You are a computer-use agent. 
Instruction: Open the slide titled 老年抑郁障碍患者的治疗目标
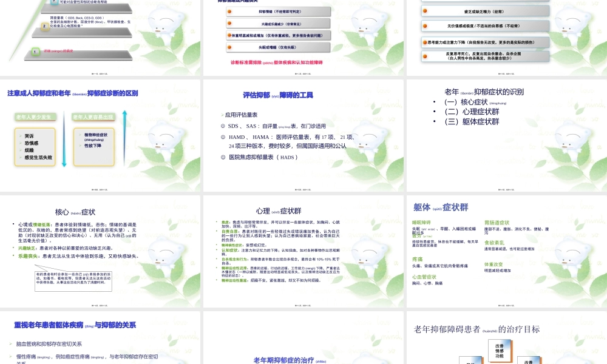tap(476, 329)
